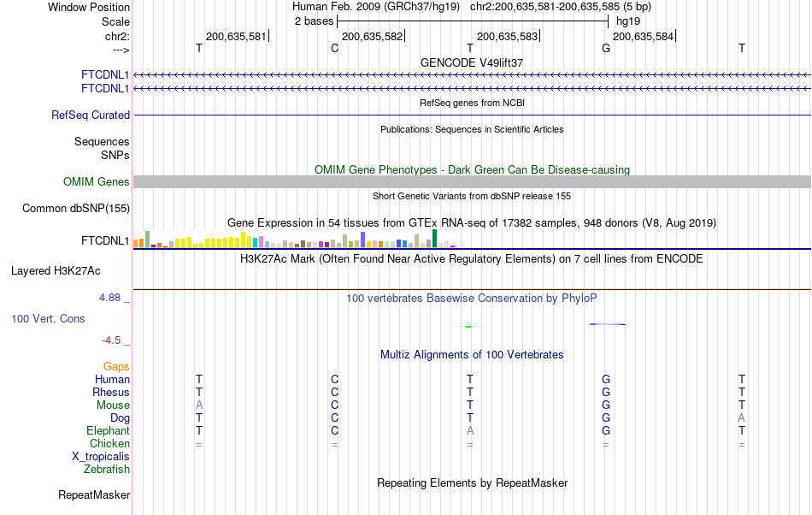Click the G base in the Human row
The width and height of the screenshot is (812, 515).
606,379
